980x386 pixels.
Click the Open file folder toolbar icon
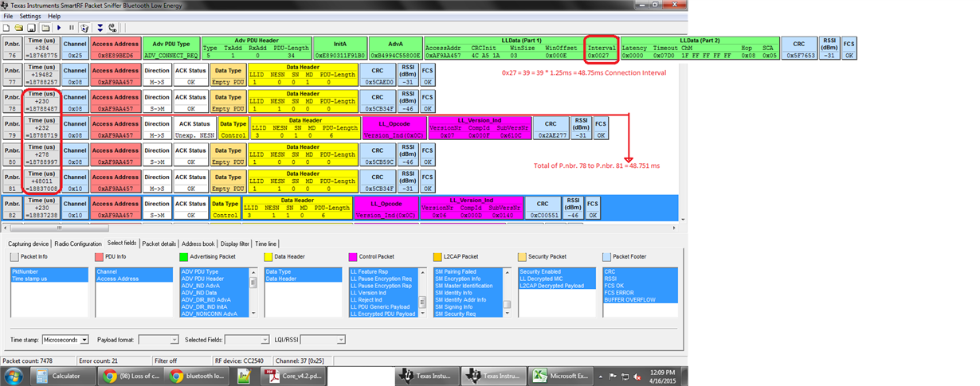tap(18, 28)
